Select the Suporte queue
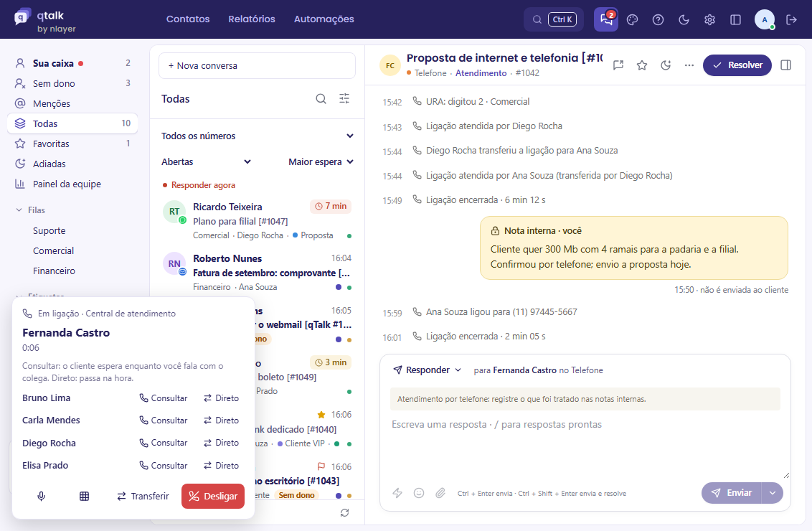This screenshot has width=812, height=531. pyautogui.click(x=49, y=230)
